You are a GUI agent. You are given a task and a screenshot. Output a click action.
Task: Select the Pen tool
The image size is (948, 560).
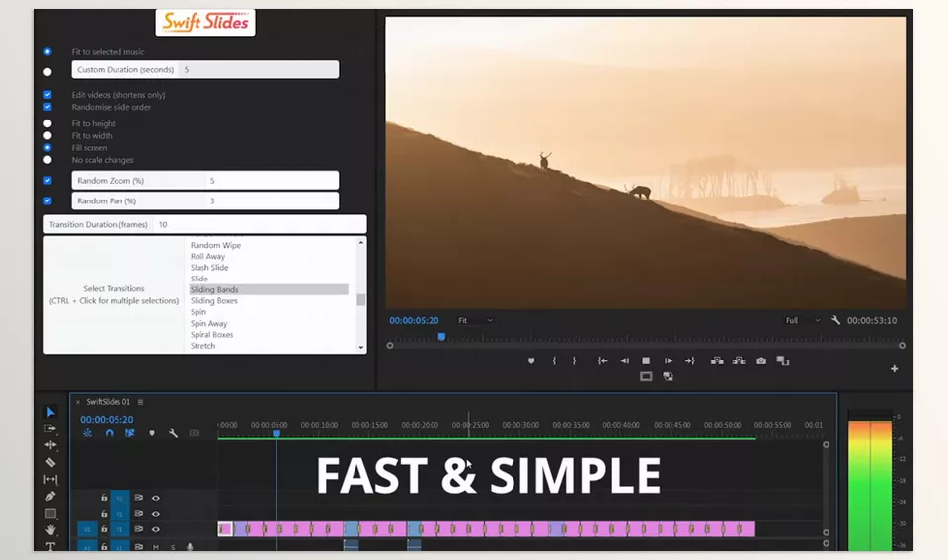pos(50,496)
